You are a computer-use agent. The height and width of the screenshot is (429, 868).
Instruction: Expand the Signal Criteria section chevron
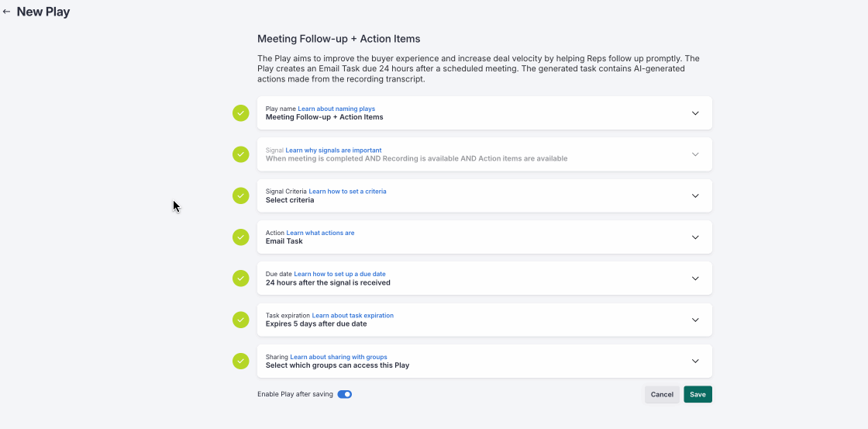(695, 195)
